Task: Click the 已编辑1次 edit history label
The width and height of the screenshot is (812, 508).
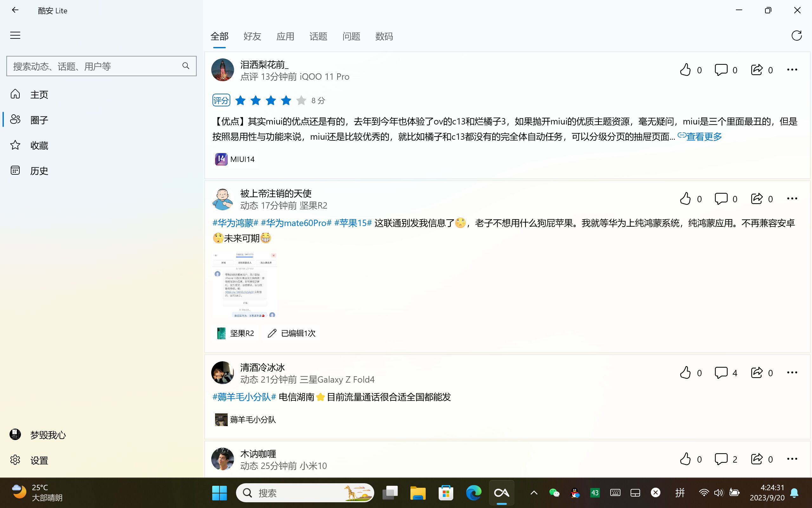Action: [291, 333]
